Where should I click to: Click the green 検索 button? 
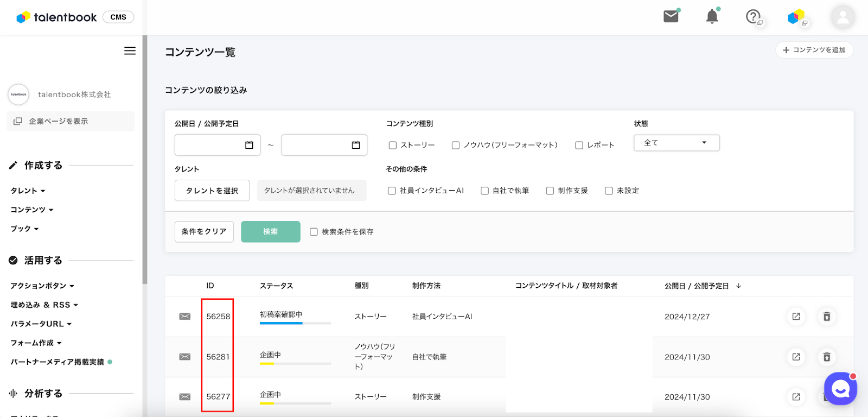[270, 232]
